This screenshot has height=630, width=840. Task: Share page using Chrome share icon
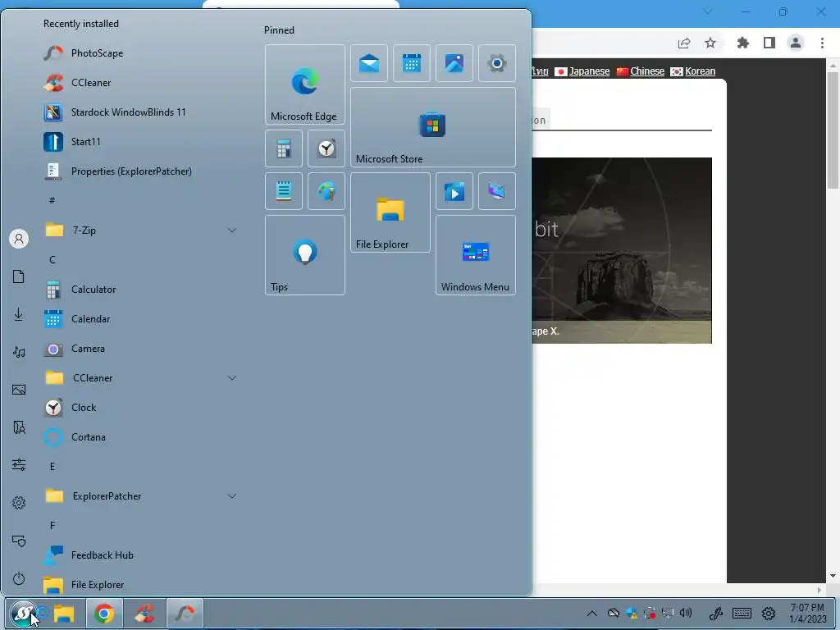684,43
